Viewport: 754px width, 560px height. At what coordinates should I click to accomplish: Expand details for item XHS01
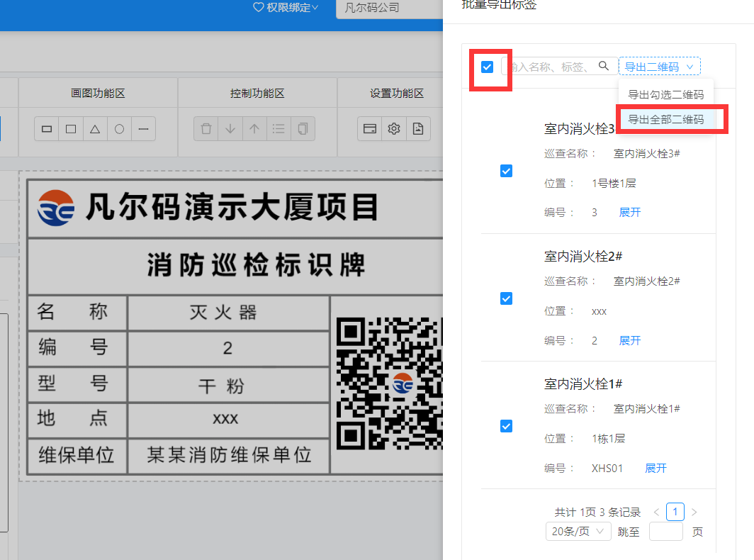tap(655, 468)
